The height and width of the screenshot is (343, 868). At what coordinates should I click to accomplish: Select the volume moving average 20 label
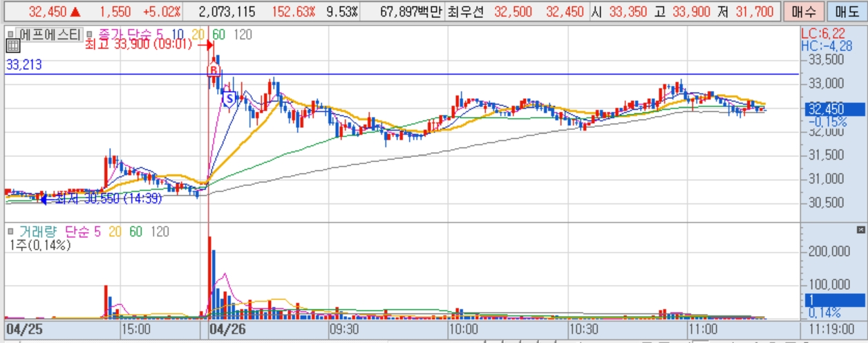(115, 232)
